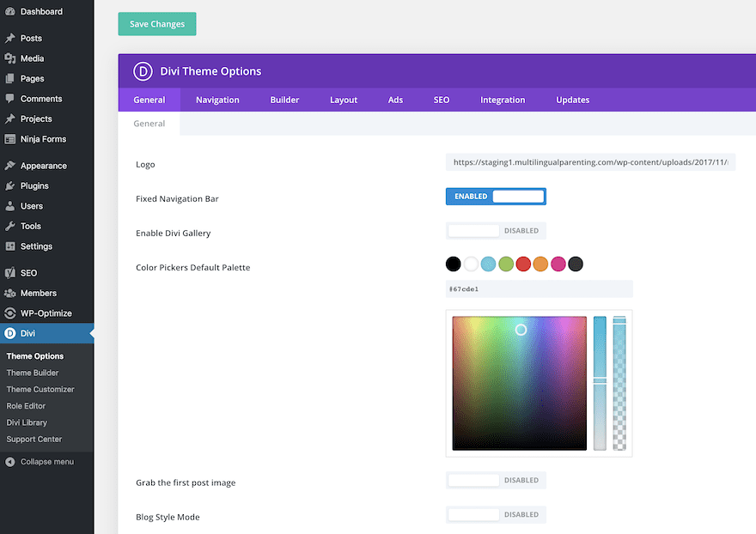Select the red palette color swatch
The height and width of the screenshot is (534, 756).
pos(523,264)
